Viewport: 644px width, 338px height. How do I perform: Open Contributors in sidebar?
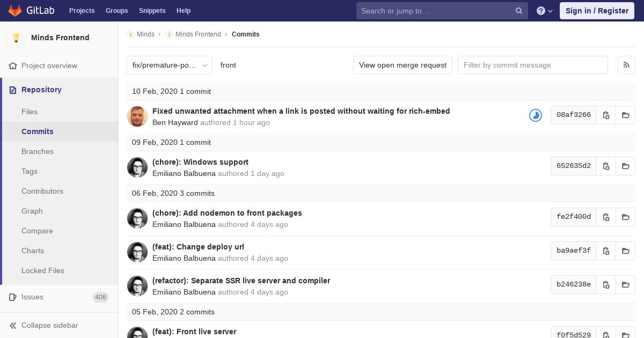tap(42, 191)
